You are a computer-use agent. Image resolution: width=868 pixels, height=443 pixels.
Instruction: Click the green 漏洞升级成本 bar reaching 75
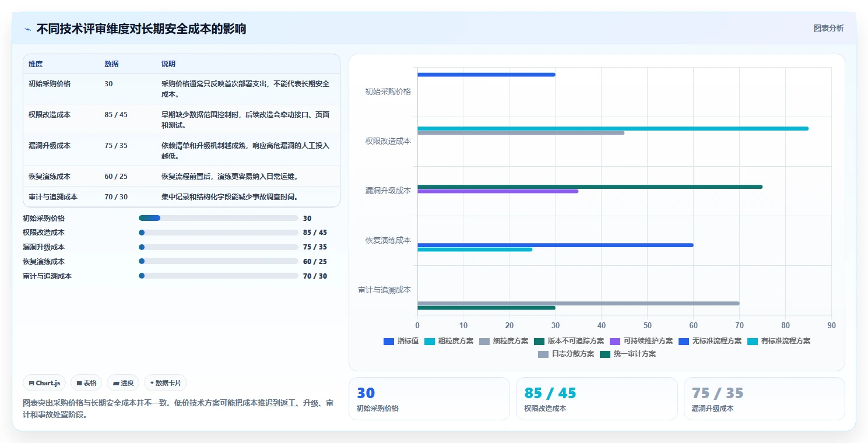tap(590, 187)
